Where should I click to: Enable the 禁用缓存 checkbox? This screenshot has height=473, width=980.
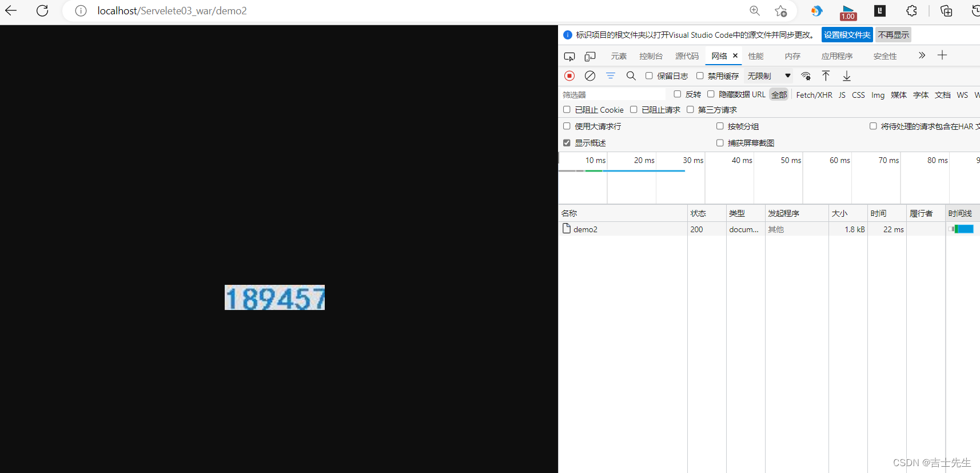pyautogui.click(x=700, y=75)
